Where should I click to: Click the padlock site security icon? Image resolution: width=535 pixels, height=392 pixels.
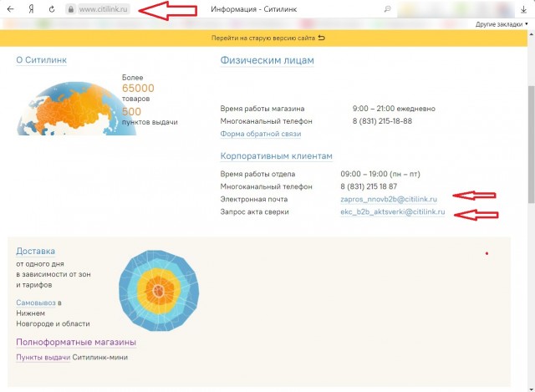(70, 9)
